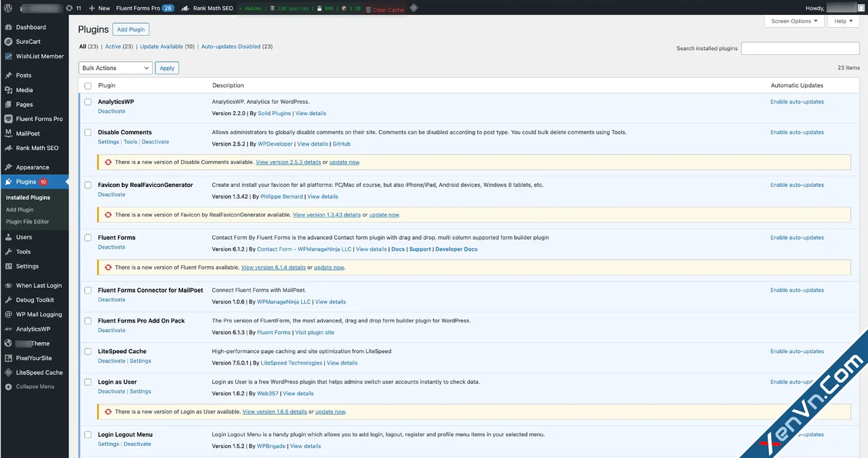Open Plugin File Editor submenu item
The height and width of the screenshot is (458, 868).
28,222
